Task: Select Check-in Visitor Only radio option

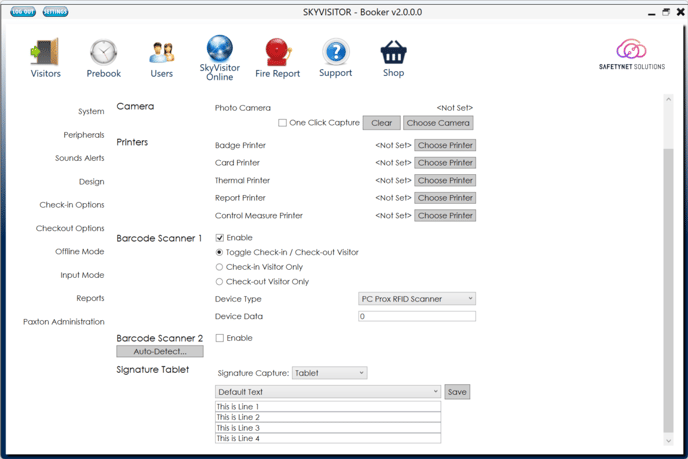Action: [x=220, y=267]
